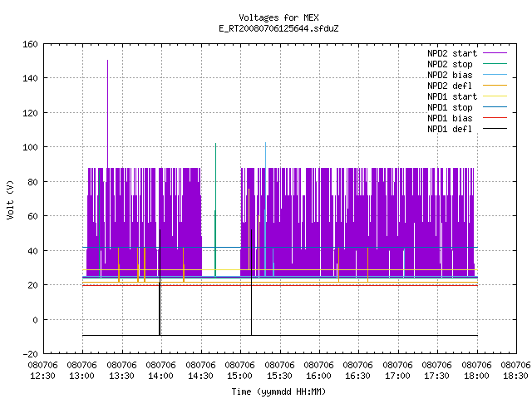Click the y-axis tick value 80
Viewport: 532px width, 399px height.
pyautogui.click(x=32, y=182)
